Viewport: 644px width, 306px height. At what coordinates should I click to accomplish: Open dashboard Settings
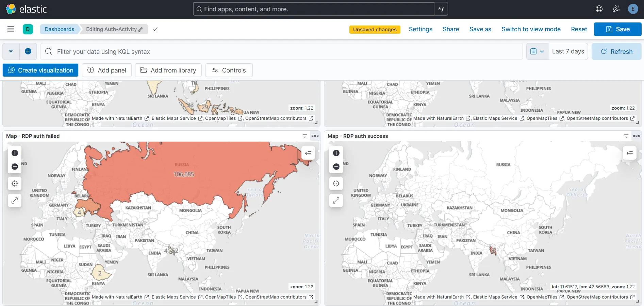click(x=420, y=29)
